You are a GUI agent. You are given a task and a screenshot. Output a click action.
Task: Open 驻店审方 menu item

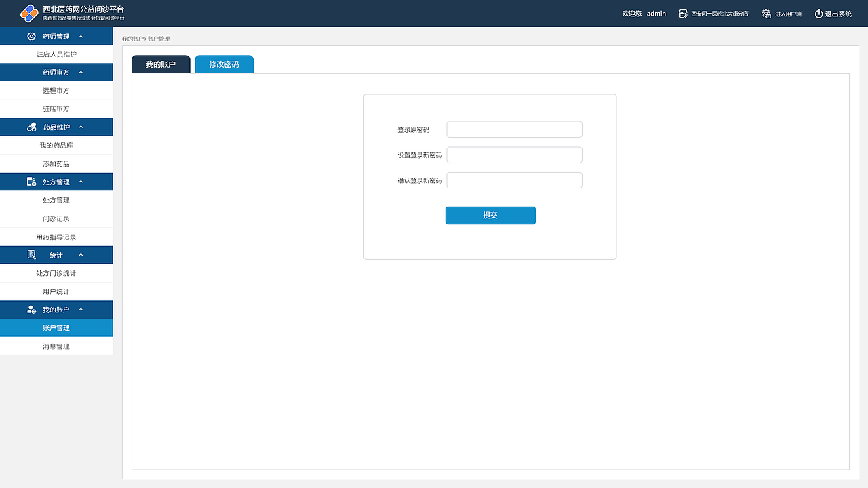point(56,109)
